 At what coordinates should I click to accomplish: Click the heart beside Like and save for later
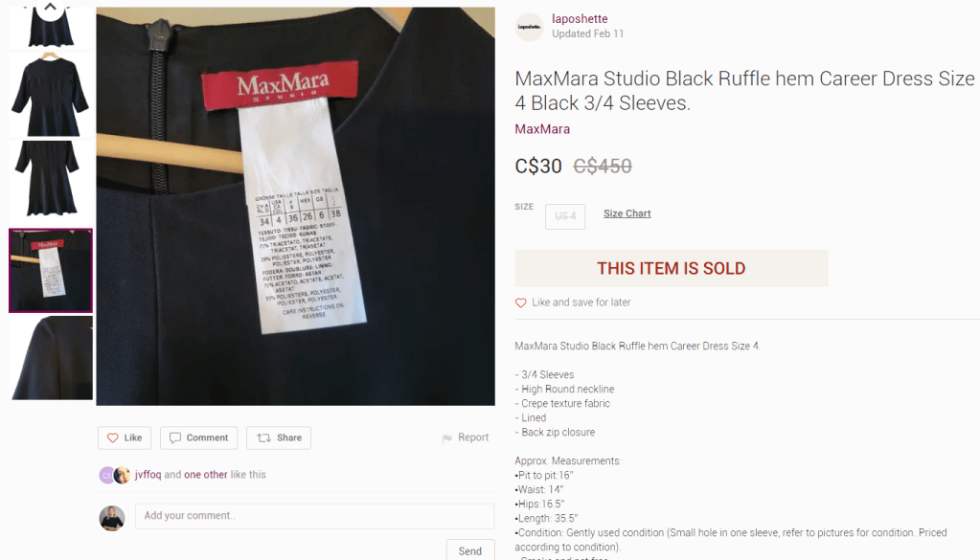click(x=520, y=302)
